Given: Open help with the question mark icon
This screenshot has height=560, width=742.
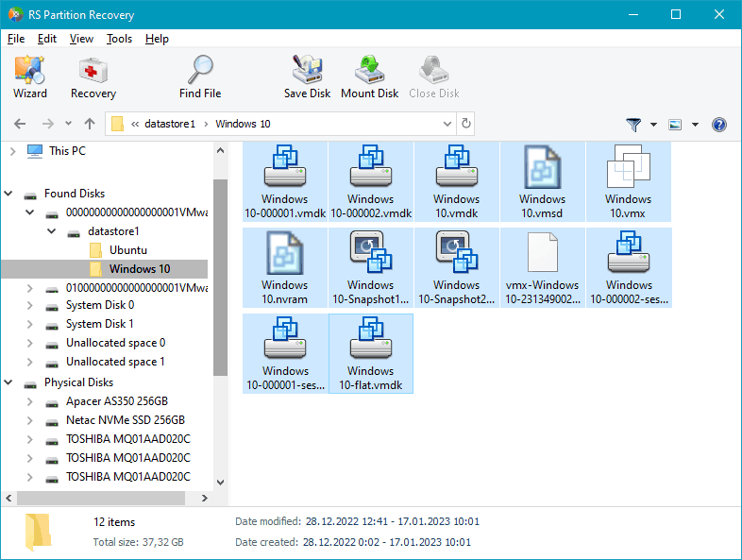Looking at the screenshot, I should 718,125.
